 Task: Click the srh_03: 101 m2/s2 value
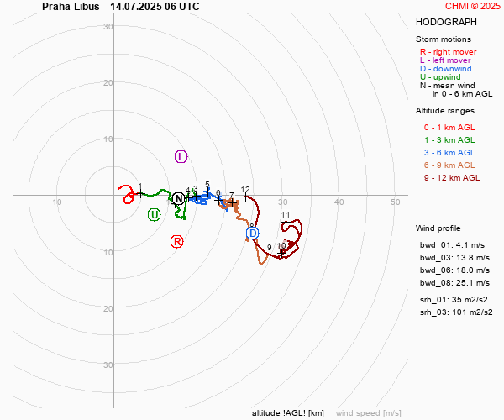(x=456, y=312)
